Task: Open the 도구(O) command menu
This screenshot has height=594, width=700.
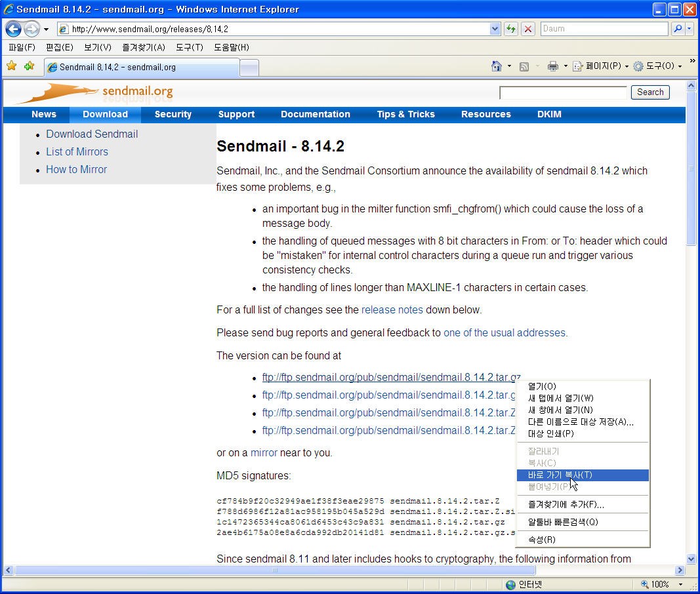Action: pos(657,66)
